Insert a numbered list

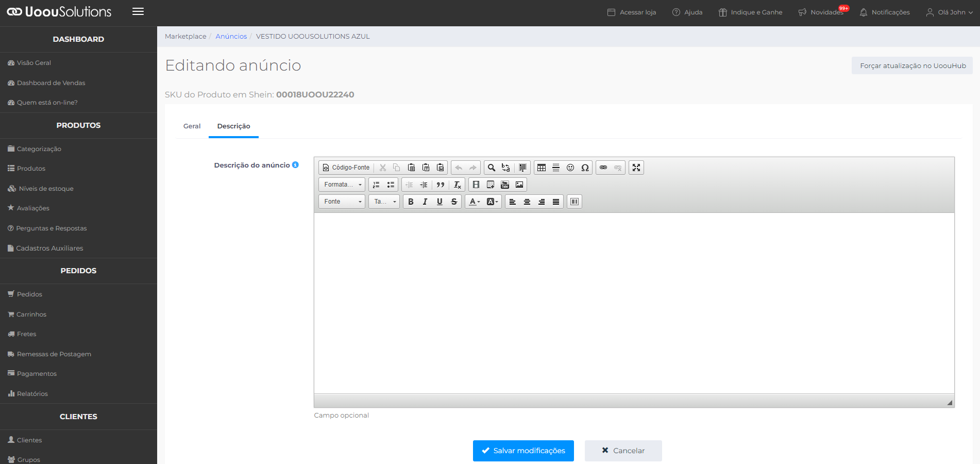tap(376, 185)
